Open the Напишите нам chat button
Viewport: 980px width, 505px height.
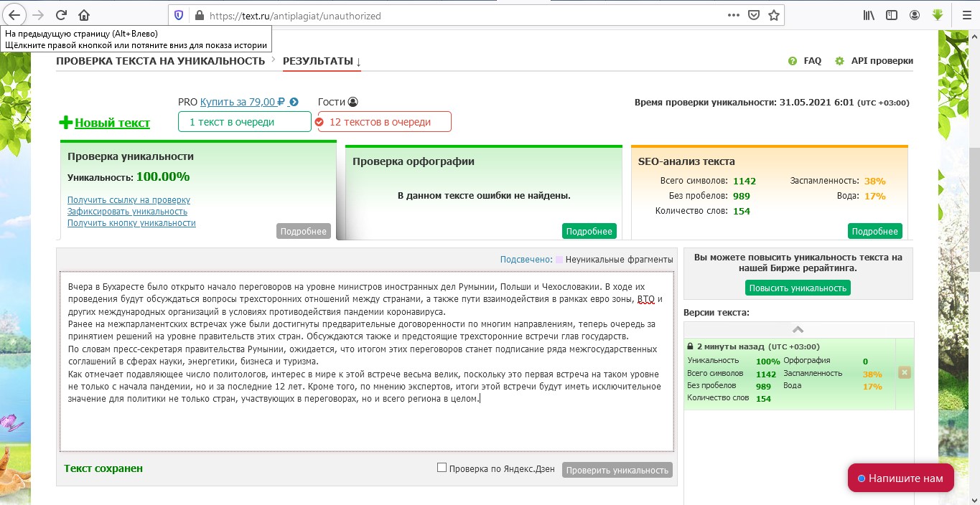click(901, 478)
